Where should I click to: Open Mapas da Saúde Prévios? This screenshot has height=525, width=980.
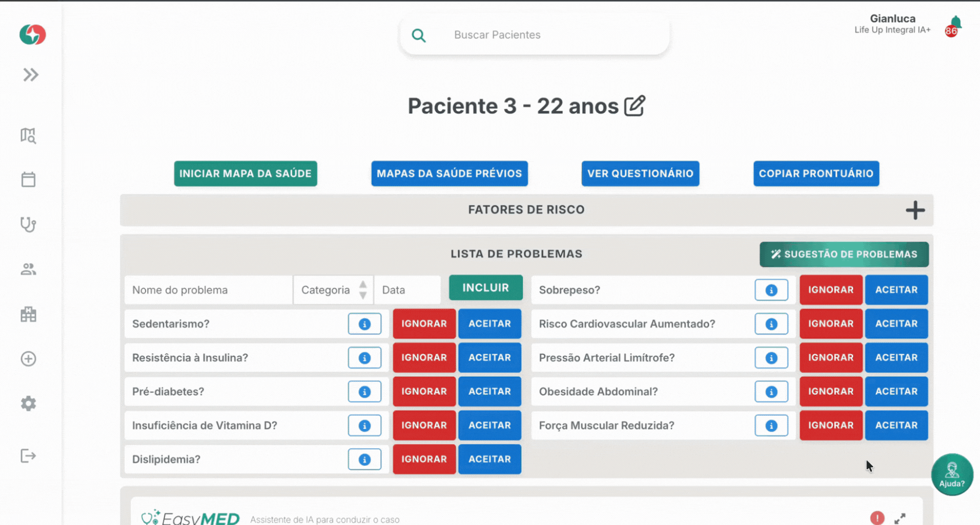tap(449, 174)
